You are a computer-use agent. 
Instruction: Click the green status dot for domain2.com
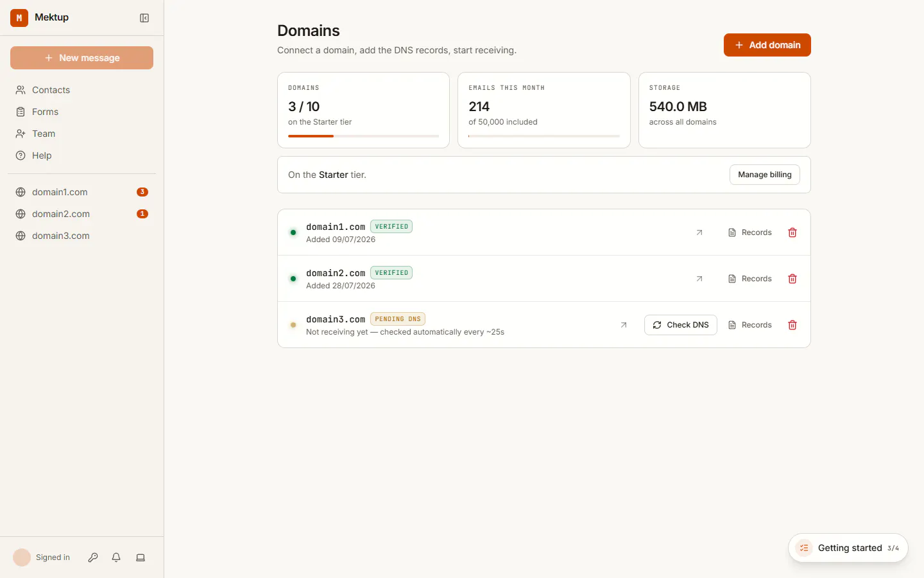tap(293, 279)
